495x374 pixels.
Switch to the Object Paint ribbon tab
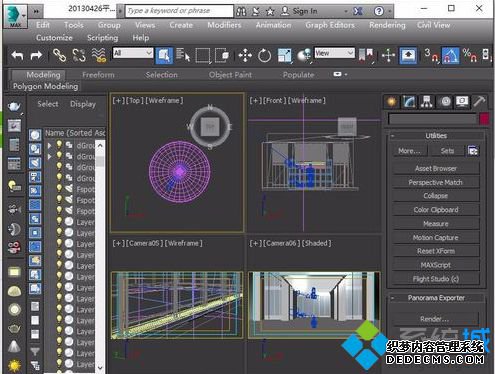(230, 75)
